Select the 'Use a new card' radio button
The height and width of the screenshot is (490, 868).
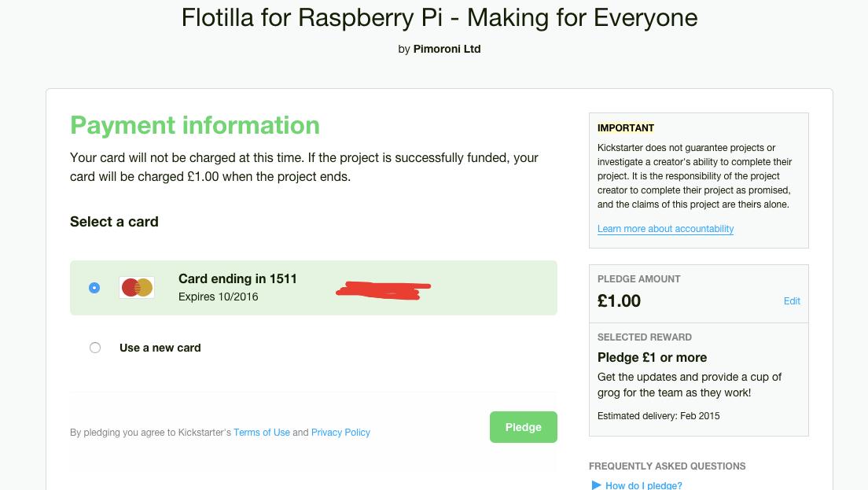pyautogui.click(x=95, y=348)
